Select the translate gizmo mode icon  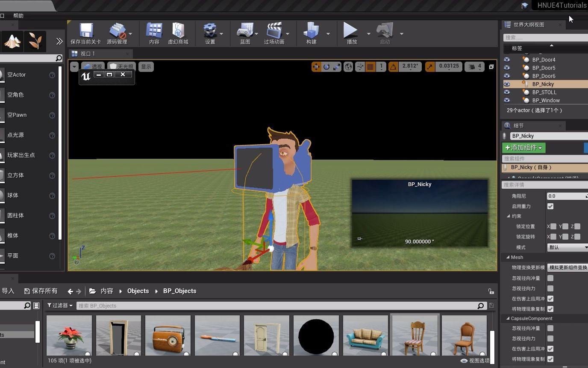316,67
